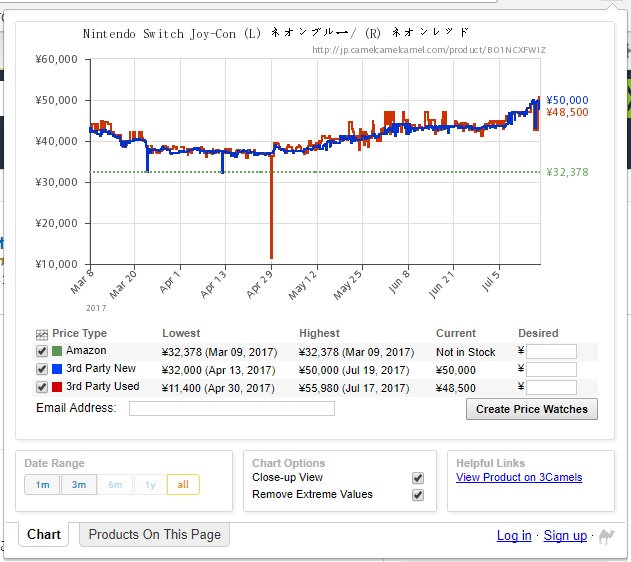Image resolution: width=631 pixels, height=562 pixels.
Task: Click Create Price Watches button
Action: [532, 409]
